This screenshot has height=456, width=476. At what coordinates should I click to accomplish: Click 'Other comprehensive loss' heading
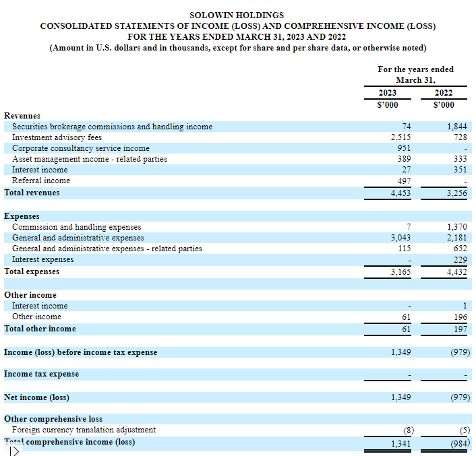pyautogui.click(x=53, y=420)
